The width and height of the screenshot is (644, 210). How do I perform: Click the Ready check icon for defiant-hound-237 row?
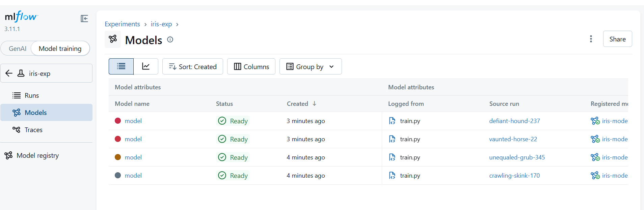click(222, 121)
